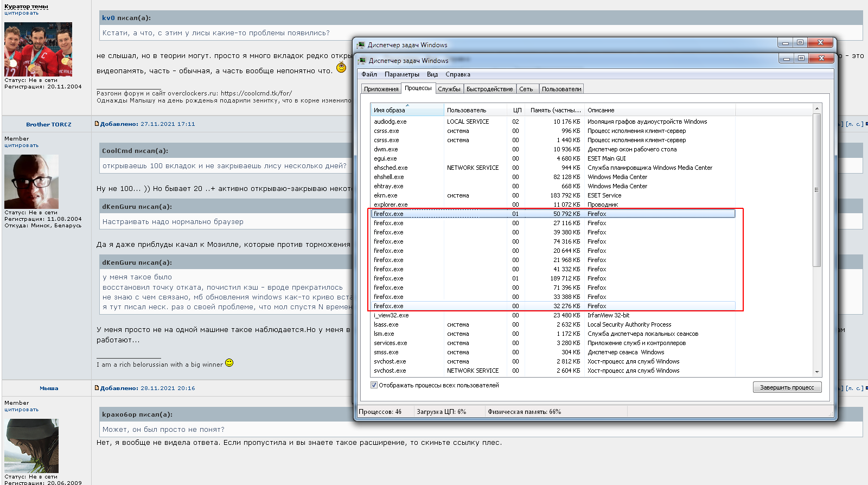Switch to the Приложения tab
This screenshot has width=868, height=485.
pos(381,89)
